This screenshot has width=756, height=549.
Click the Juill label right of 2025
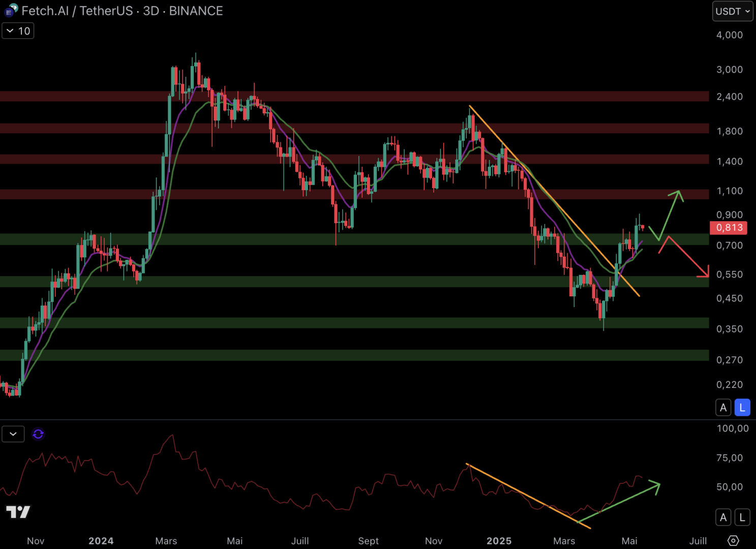pyautogui.click(x=698, y=541)
